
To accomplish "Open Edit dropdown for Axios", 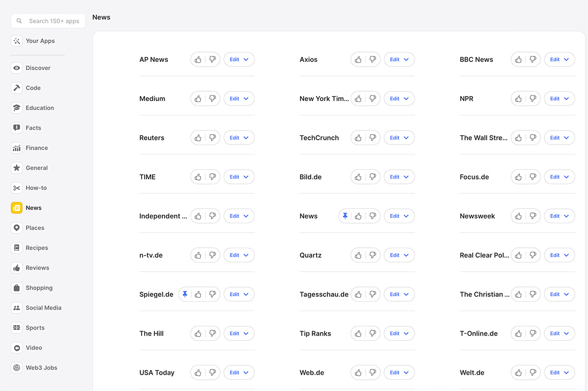I will point(399,59).
